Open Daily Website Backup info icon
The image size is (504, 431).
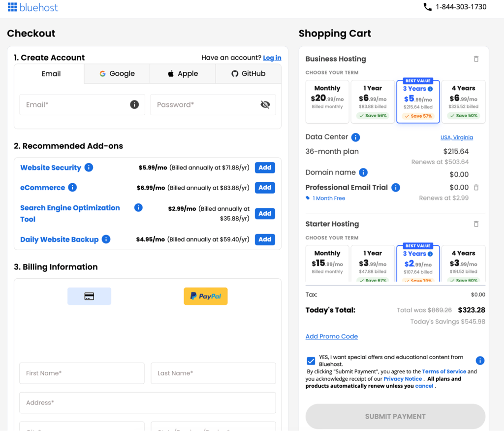106,239
